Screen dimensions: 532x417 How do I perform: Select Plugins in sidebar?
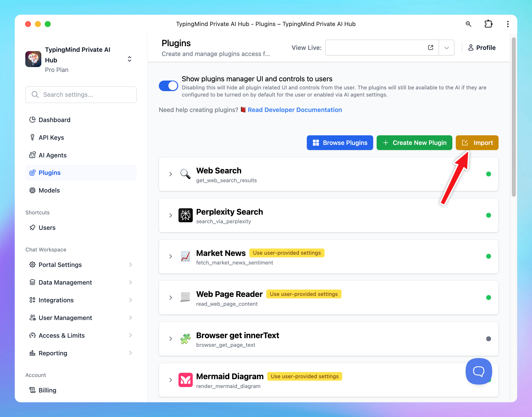point(81,173)
